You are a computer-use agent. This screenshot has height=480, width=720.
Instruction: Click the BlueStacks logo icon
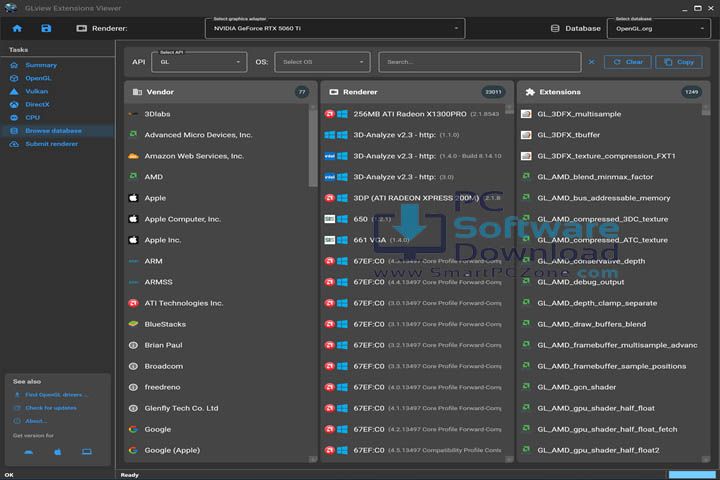click(133, 324)
